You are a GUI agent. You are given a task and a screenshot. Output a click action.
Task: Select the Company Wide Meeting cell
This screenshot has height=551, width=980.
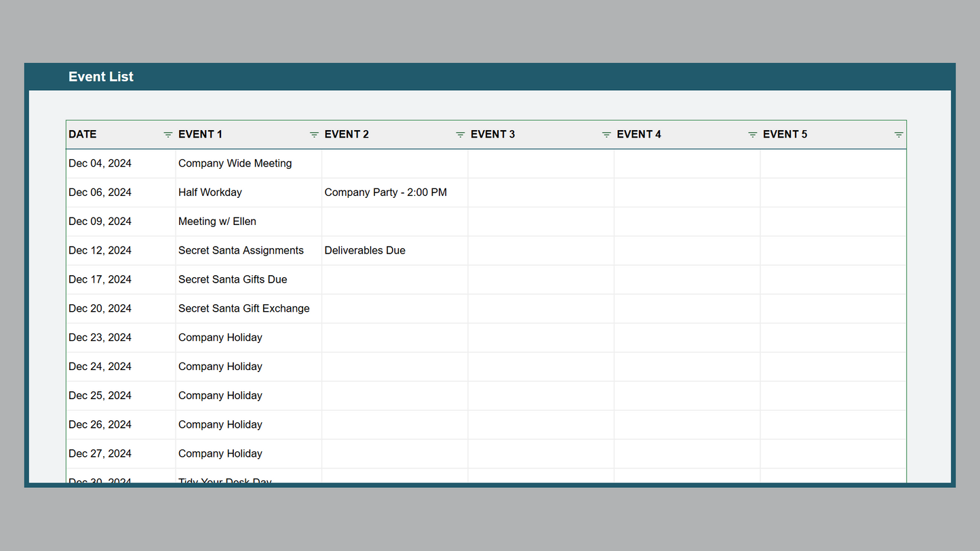coord(235,163)
